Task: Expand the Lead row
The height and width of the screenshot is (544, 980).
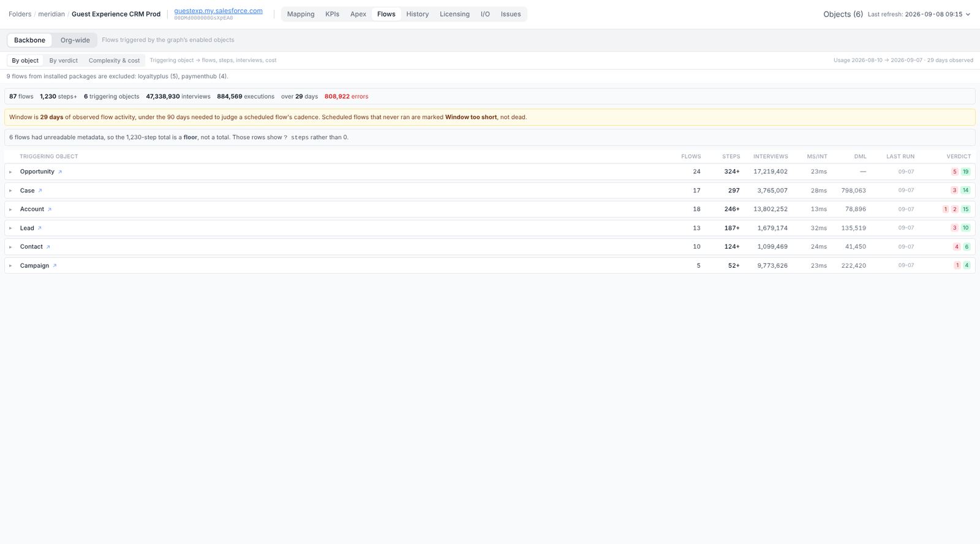Action: (x=10, y=228)
